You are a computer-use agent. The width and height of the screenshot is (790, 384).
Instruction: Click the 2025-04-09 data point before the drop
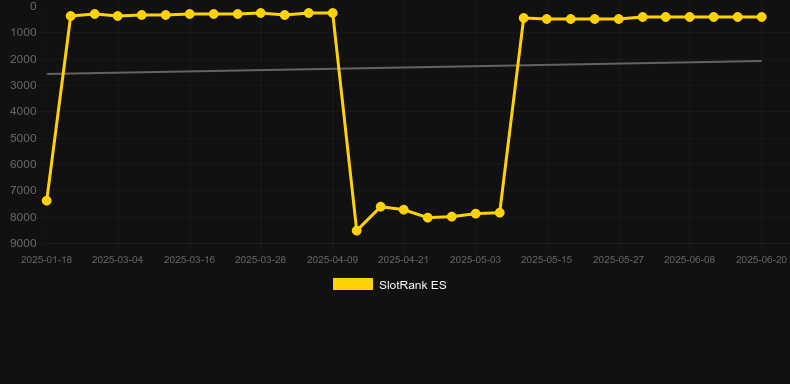tap(333, 13)
